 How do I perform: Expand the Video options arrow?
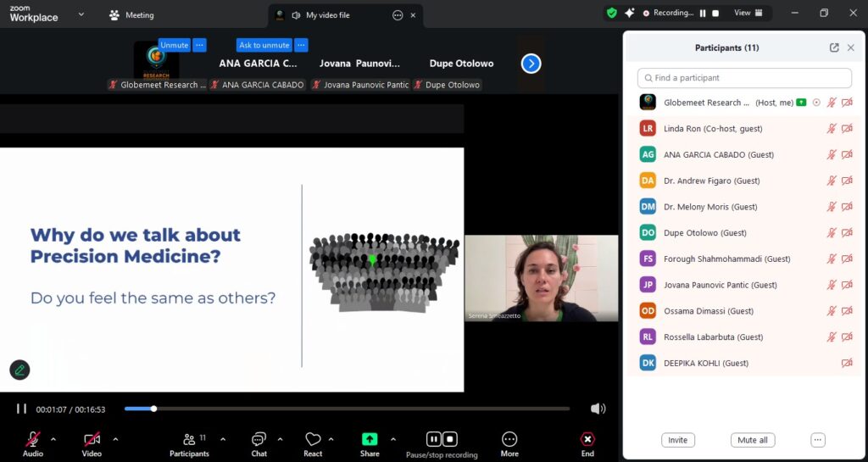click(115, 439)
